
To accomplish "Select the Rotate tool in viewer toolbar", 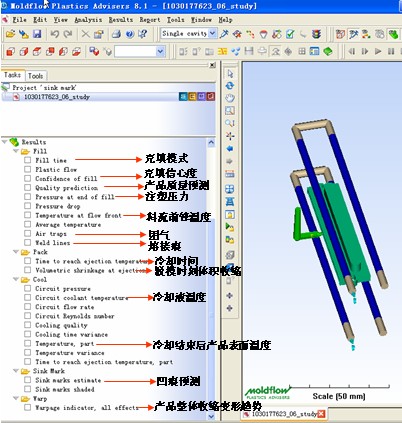I will (x=230, y=86).
